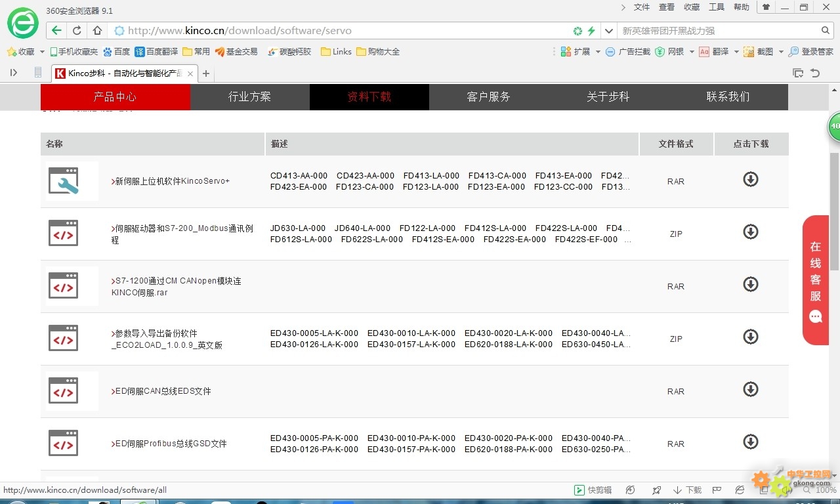
Task: Open a new tab with the plus button
Action: (x=206, y=73)
